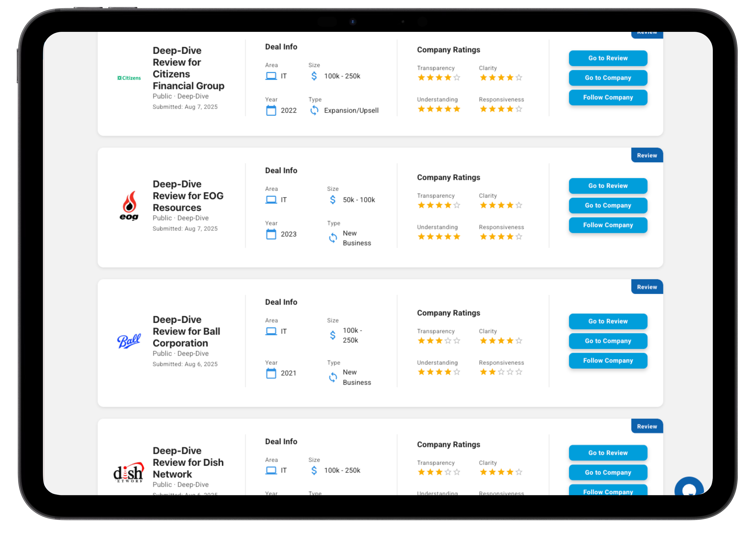The image size is (756, 541).
Task: Click the Review tag on Dish Network card
Action: point(647,426)
